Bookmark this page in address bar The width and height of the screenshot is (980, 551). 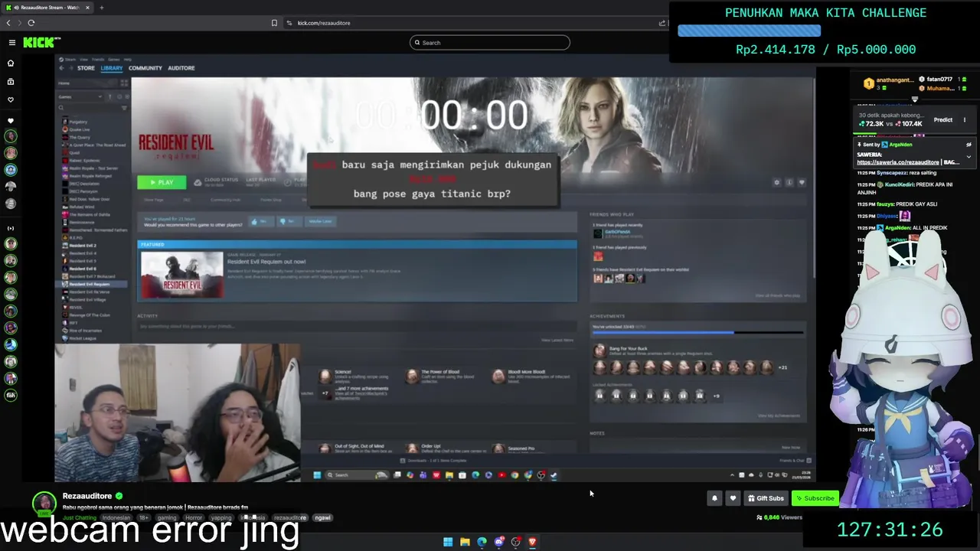coord(274,23)
